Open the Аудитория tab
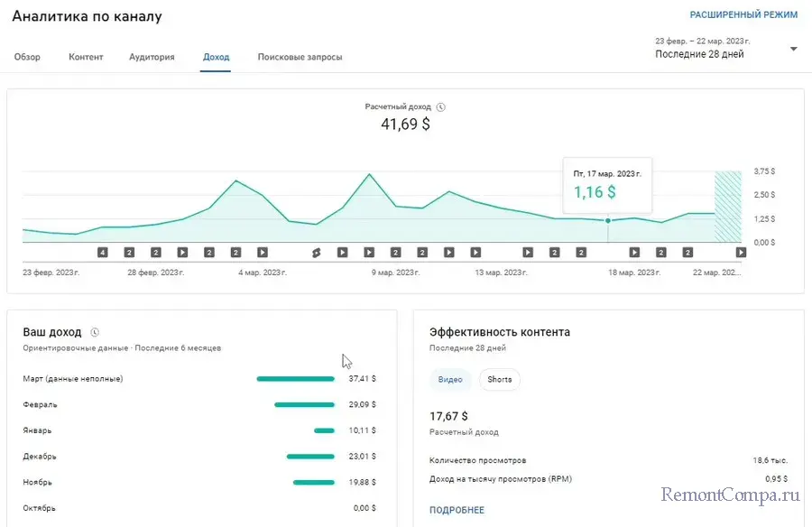The height and width of the screenshot is (527, 812). 152,57
